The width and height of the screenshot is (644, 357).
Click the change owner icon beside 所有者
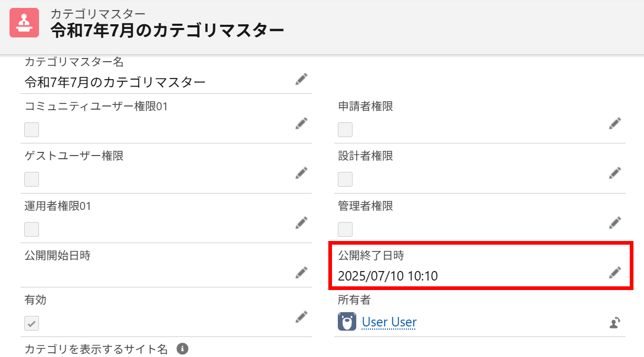614,323
